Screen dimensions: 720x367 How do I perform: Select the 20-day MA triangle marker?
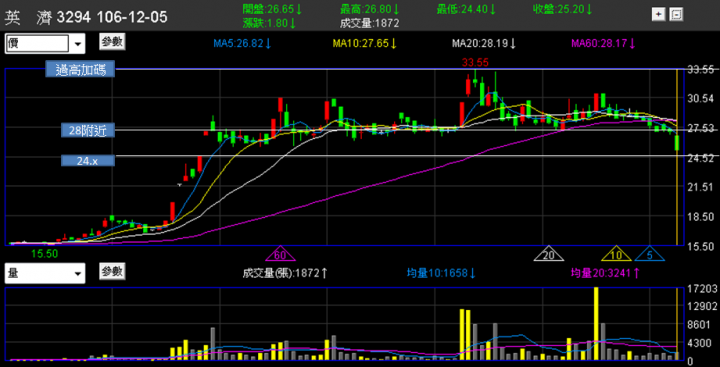pyautogui.click(x=549, y=254)
